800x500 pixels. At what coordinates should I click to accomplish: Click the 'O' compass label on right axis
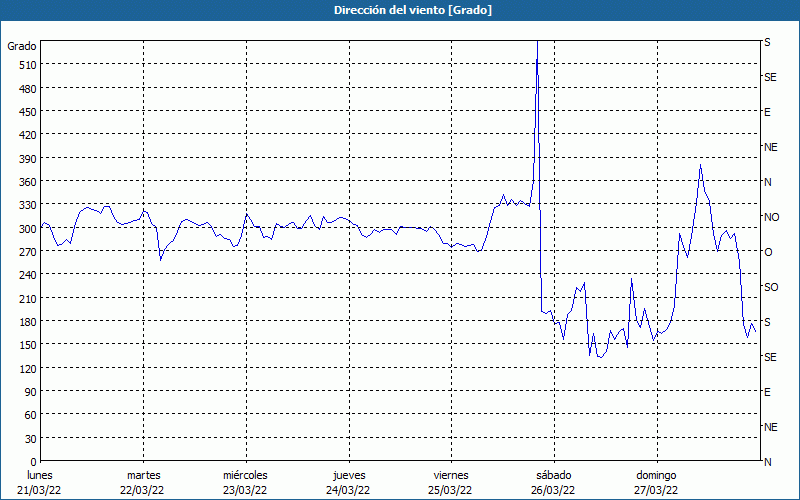767,252
